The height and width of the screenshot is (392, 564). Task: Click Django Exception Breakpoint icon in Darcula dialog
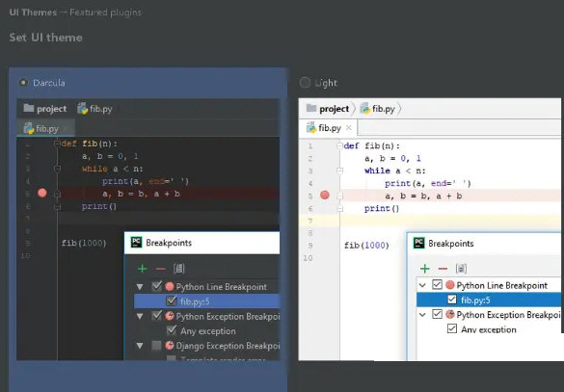point(170,346)
